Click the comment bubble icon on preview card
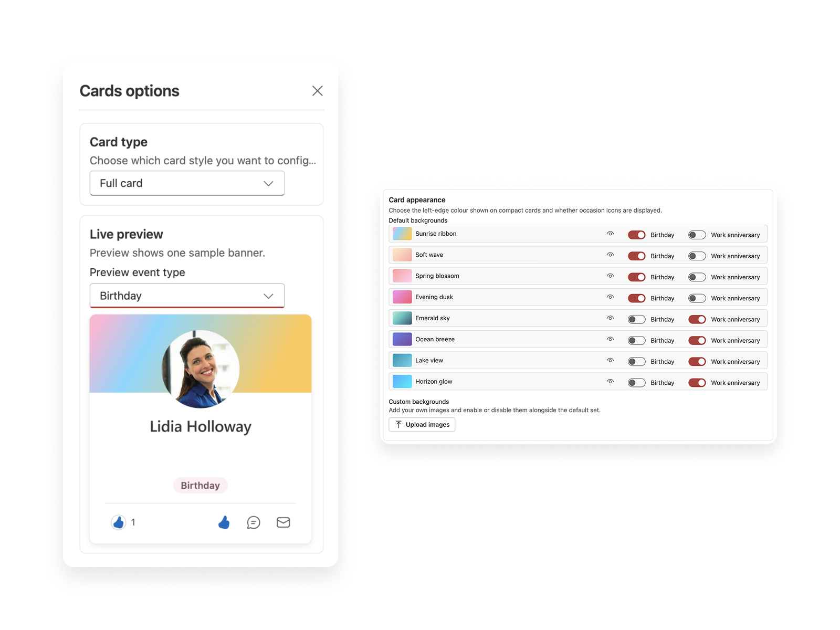This screenshot has height=630, width=840. coord(254,522)
